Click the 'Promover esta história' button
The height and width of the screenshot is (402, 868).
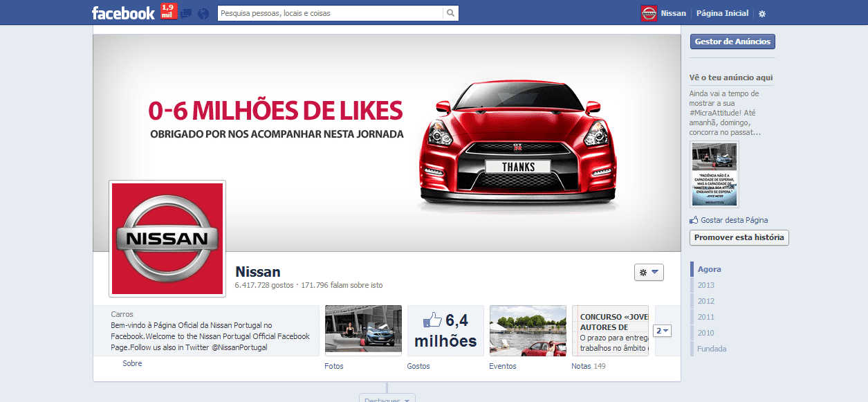[739, 237]
